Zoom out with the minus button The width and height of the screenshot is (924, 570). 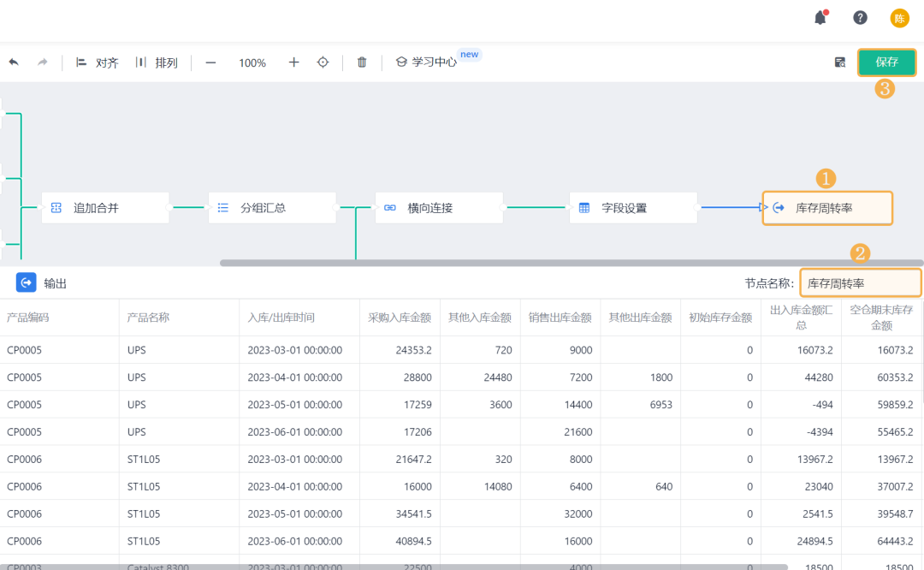[210, 62]
